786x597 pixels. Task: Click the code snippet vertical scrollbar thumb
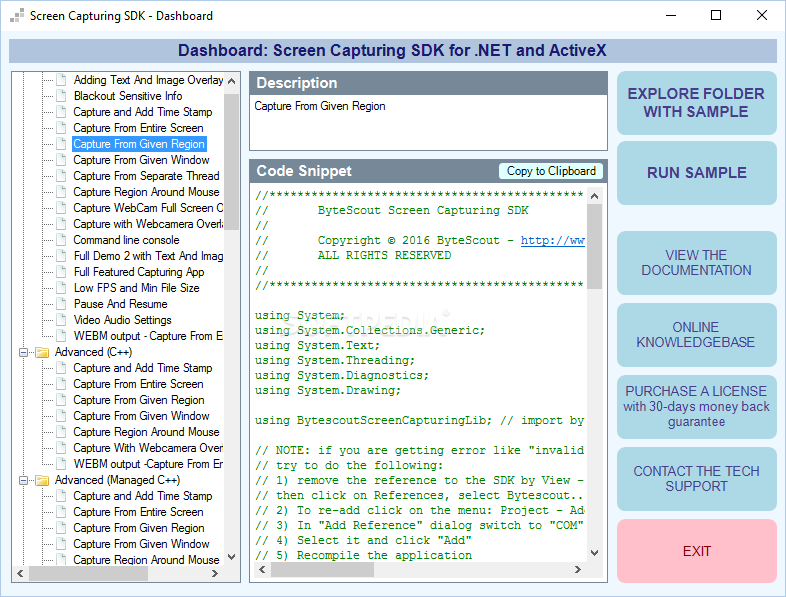[x=595, y=246]
